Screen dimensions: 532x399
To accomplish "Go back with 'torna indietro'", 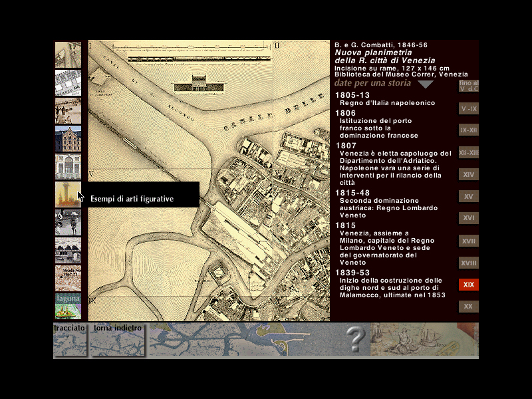I will click(x=118, y=340).
